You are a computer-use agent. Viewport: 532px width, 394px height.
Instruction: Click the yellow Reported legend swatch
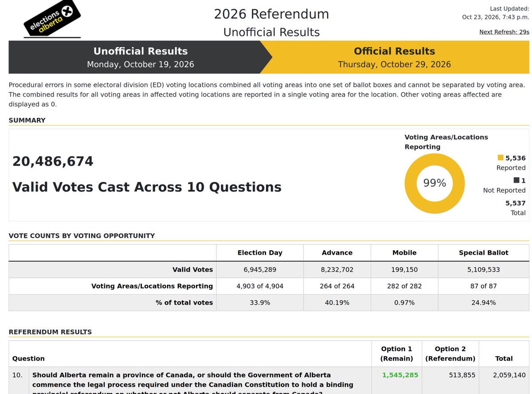pyautogui.click(x=501, y=158)
